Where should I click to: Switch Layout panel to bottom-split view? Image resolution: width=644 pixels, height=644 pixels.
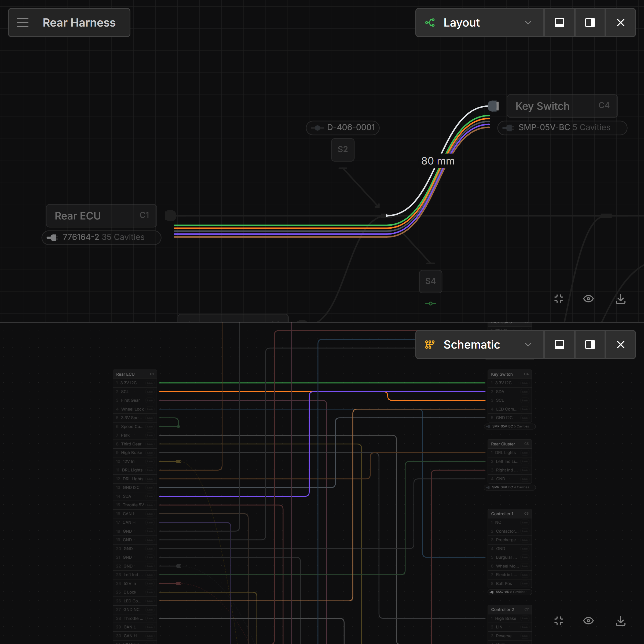[559, 23]
